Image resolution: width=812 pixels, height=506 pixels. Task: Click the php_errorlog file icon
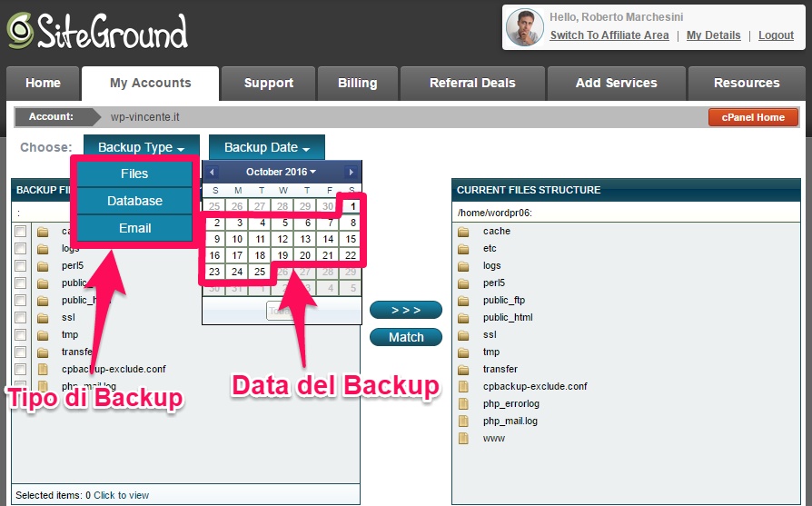(x=463, y=404)
